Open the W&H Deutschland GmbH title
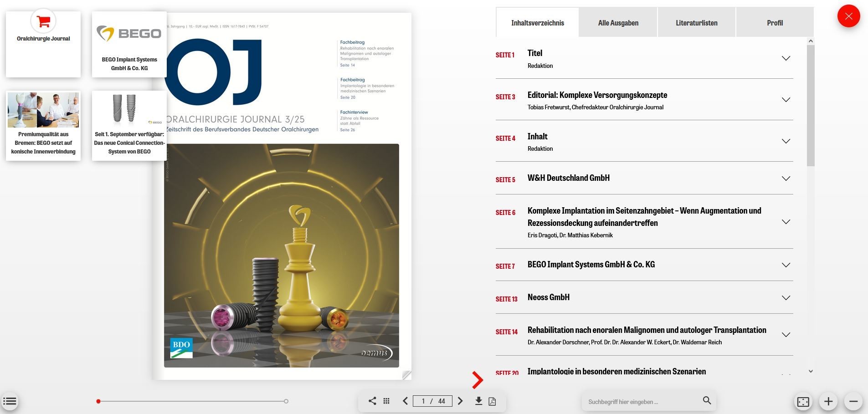868x414 pixels. pyautogui.click(x=569, y=178)
